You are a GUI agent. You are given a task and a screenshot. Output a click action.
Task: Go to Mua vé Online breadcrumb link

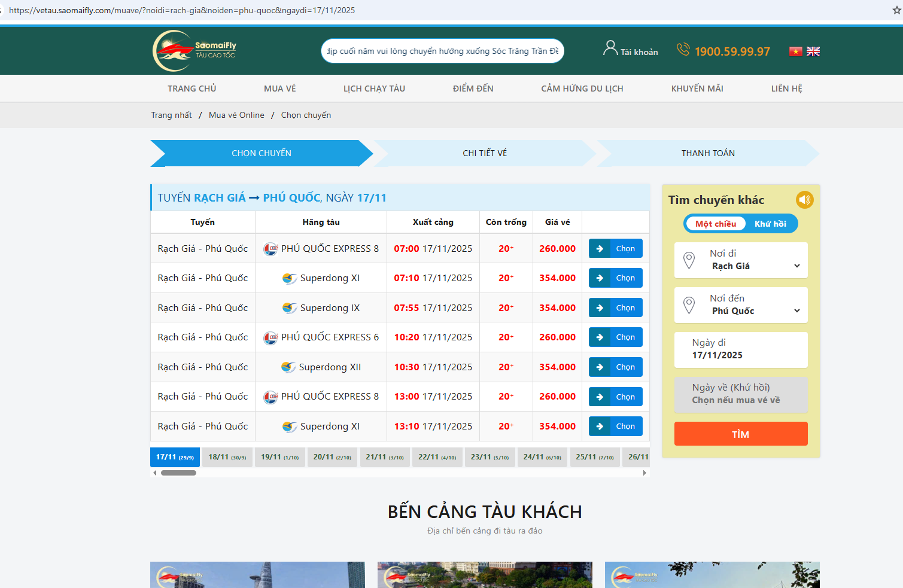pyautogui.click(x=236, y=115)
